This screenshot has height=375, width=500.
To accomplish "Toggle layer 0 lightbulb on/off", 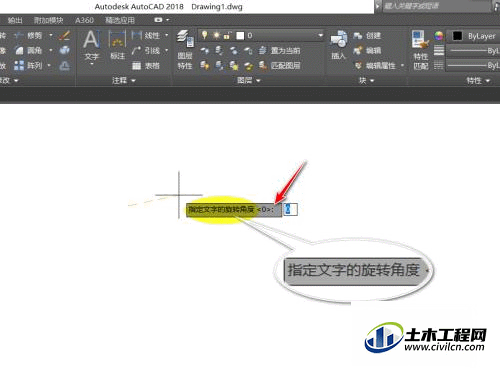I will 204,35.
